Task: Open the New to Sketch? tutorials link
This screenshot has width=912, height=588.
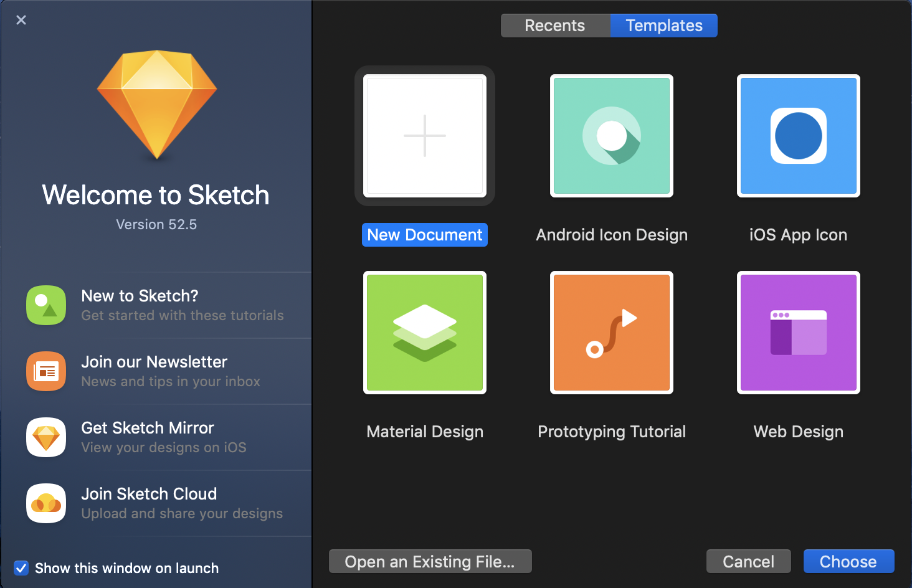Action: 140,296
